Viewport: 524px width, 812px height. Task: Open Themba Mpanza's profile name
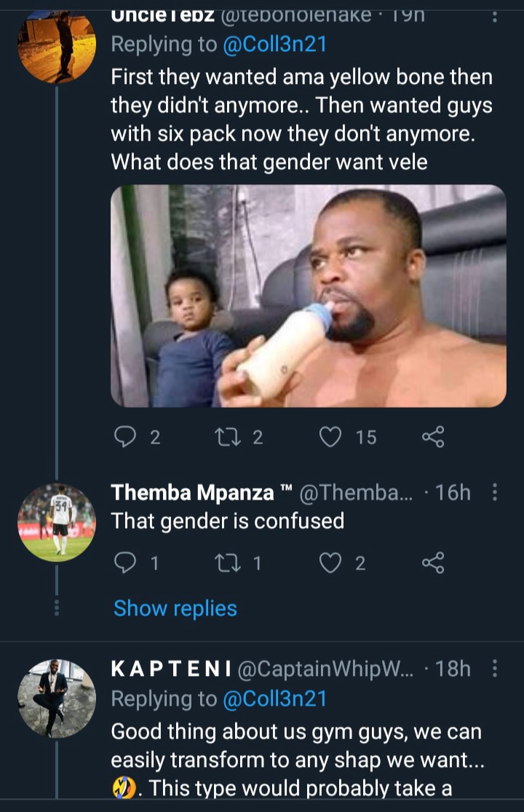[x=192, y=492]
